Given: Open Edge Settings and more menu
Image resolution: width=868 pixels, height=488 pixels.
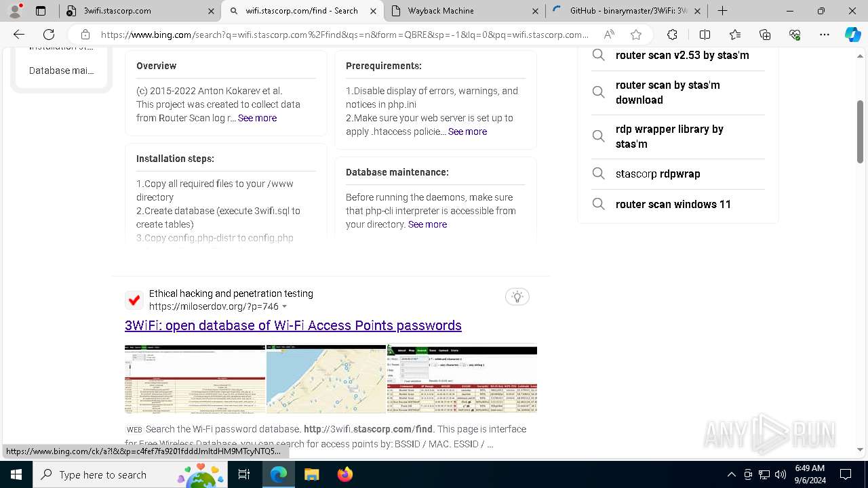Looking at the screenshot, I should coord(825,35).
